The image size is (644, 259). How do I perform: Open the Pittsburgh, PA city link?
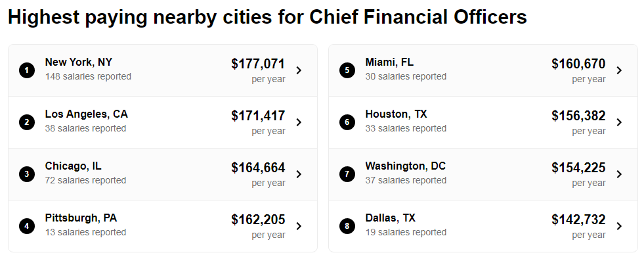click(81, 218)
